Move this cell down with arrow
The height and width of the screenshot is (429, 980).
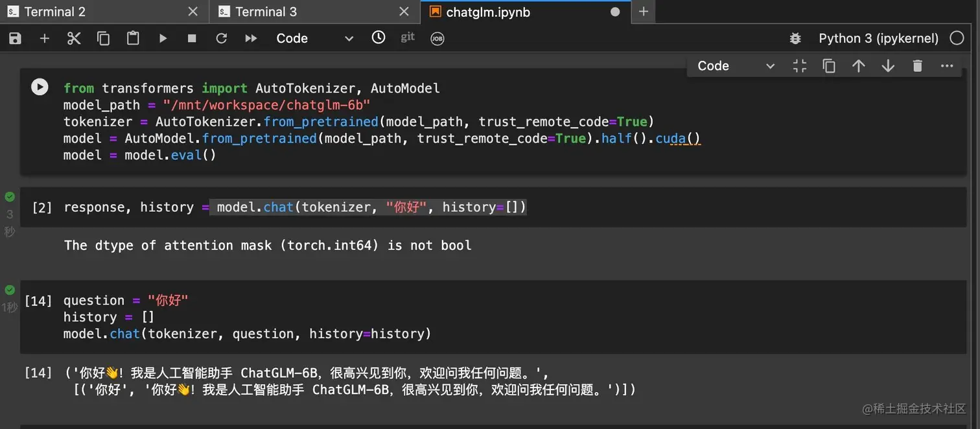pyautogui.click(x=888, y=65)
